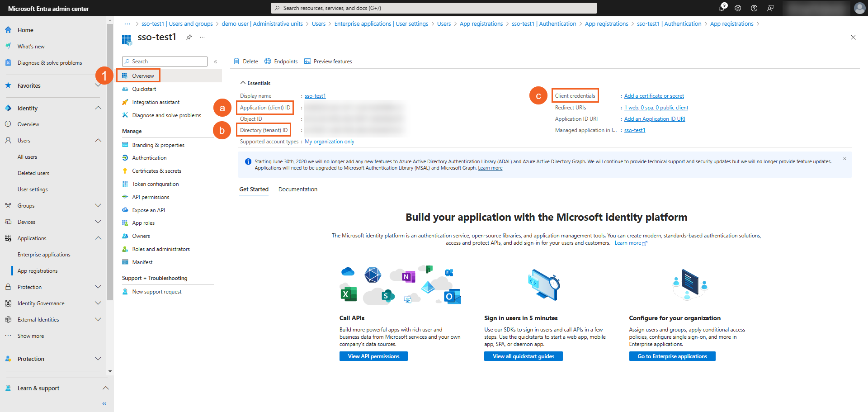Image resolution: width=868 pixels, height=412 pixels.
Task: Open Endpoints from the toolbar
Action: 281,62
